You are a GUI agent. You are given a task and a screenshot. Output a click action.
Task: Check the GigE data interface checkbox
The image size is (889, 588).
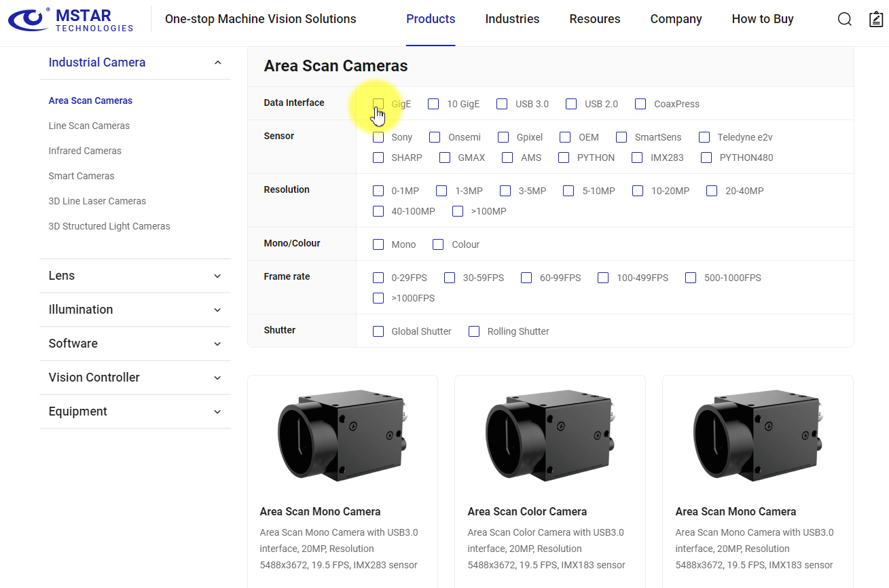point(378,104)
